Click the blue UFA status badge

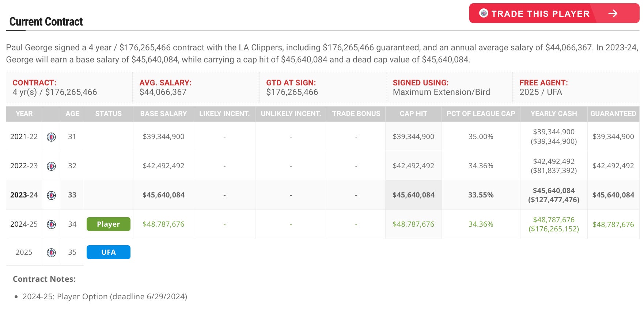pos(108,252)
